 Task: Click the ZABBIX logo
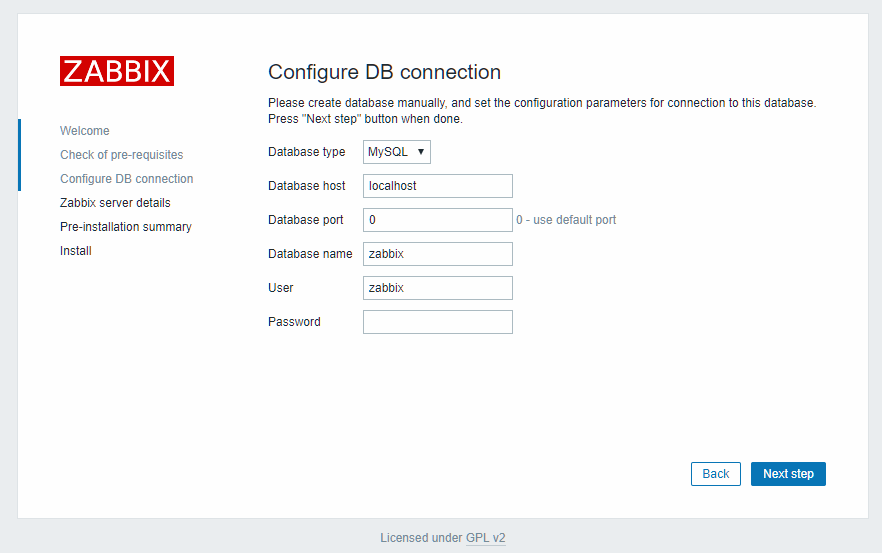click(x=117, y=71)
